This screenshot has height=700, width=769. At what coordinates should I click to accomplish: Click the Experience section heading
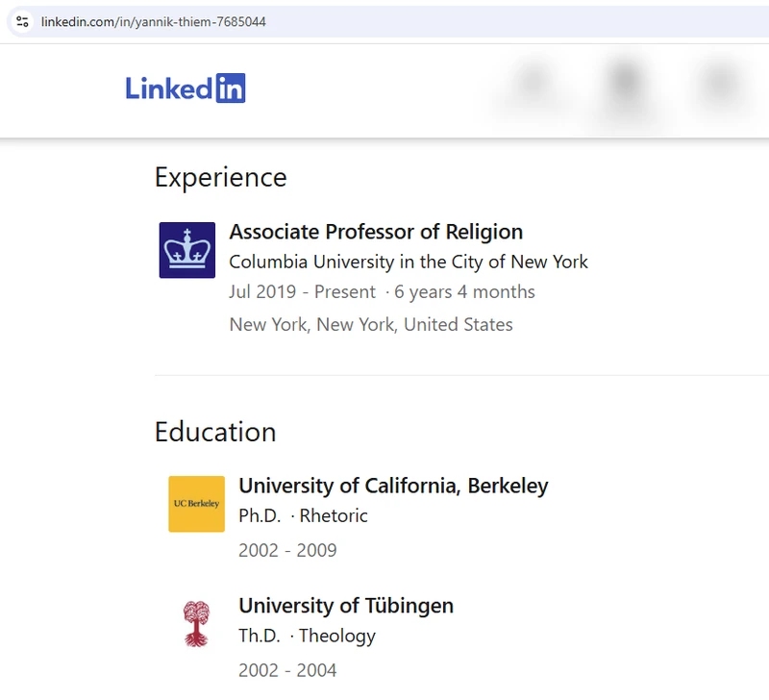click(221, 178)
